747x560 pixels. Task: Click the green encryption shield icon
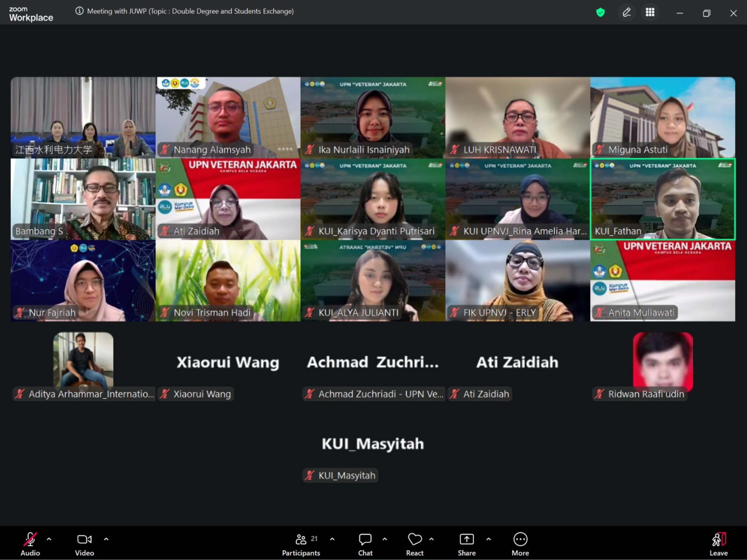tap(600, 13)
